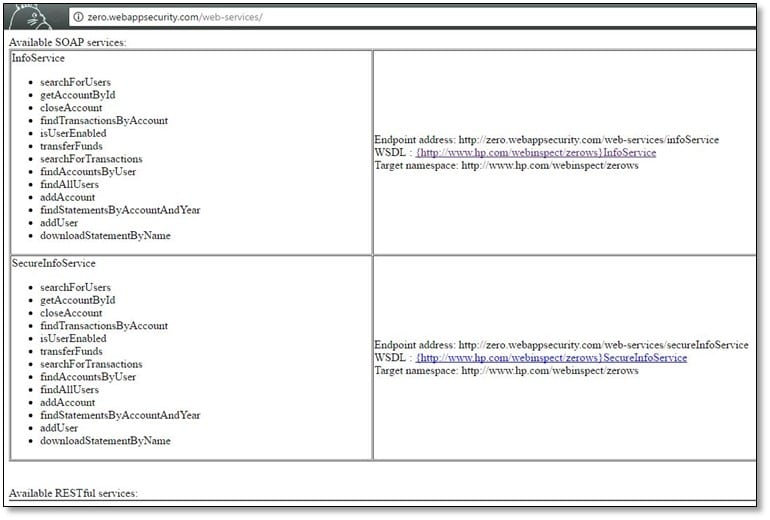Viewport: 770px width, 520px height.
Task: Click the infoService endpoint address text
Action: pyautogui.click(x=546, y=140)
